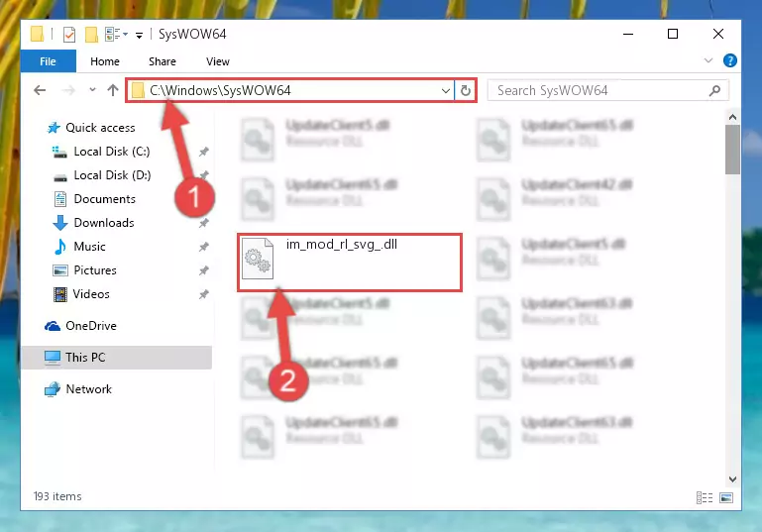The width and height of the screenshot is (762, 532).
Task: Click the Documents page icon
Action: pos(60,199)
